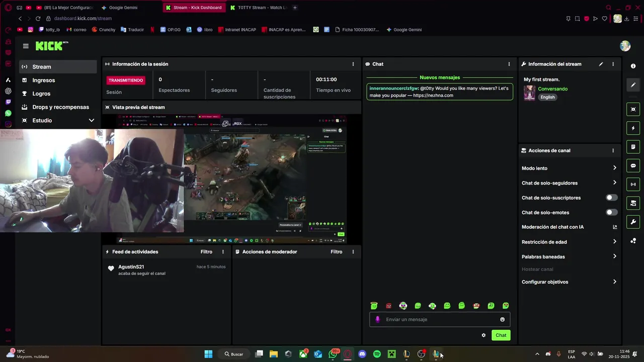The height and width of the screenshot is (362, 644).
Task: Click the chat bubble icon in right sidebar
Action: pos(633,166)
